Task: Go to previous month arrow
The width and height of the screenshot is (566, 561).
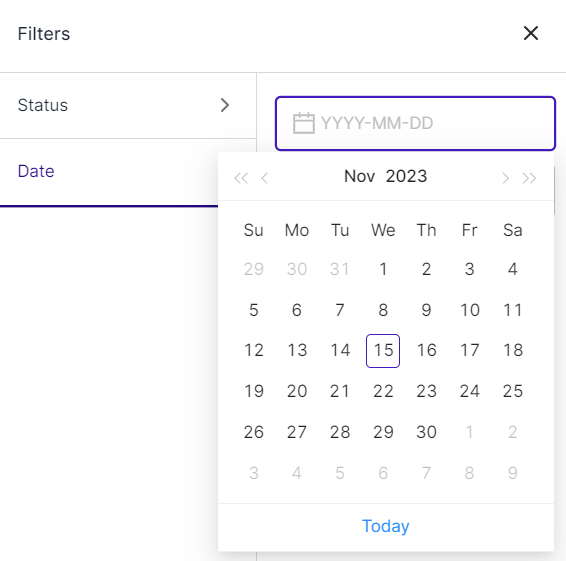Action: tap(265, 178)
